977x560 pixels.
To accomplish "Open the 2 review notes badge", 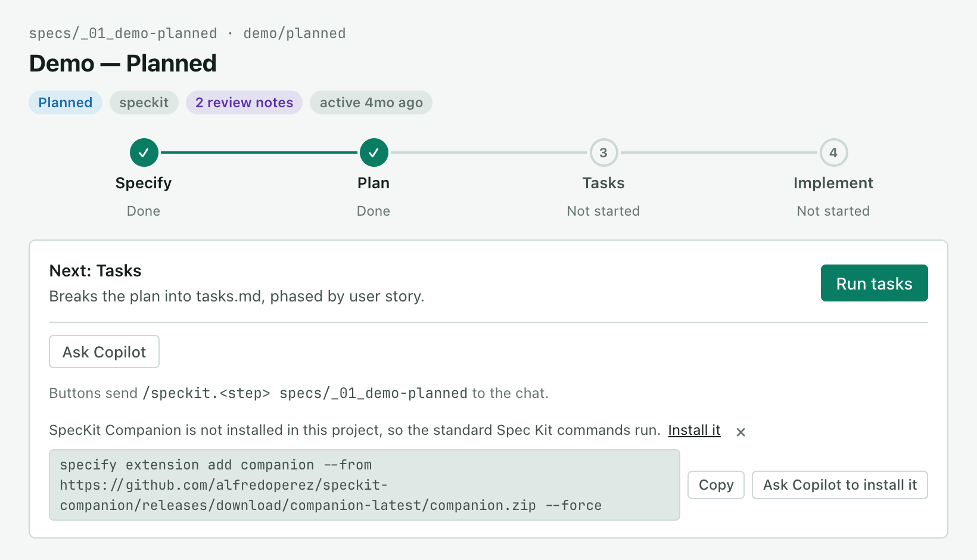I will click(244, 102).
